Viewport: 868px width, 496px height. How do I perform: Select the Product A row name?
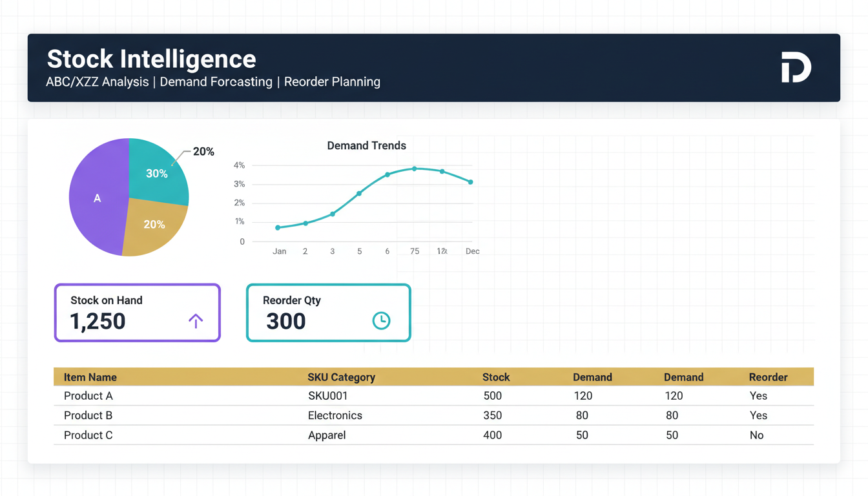[88, 396]
